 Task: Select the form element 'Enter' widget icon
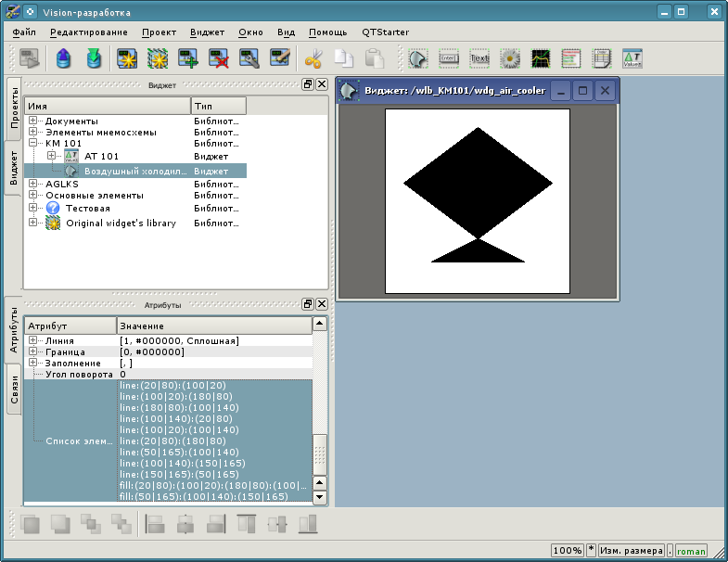(x=449, y=59)
